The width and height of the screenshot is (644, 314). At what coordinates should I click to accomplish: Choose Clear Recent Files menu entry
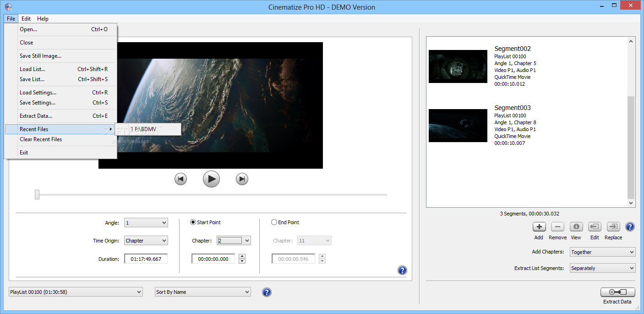click(x=60, y=139)
